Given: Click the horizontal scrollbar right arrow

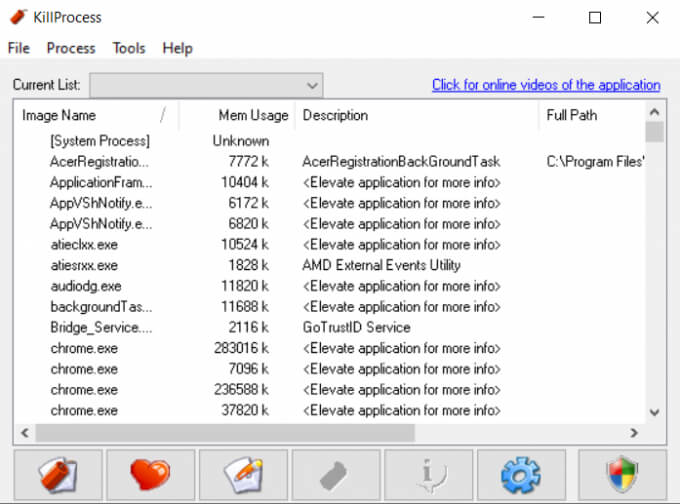Looking at the screenshot, I should pyautogui.click(x=634, y=432).
